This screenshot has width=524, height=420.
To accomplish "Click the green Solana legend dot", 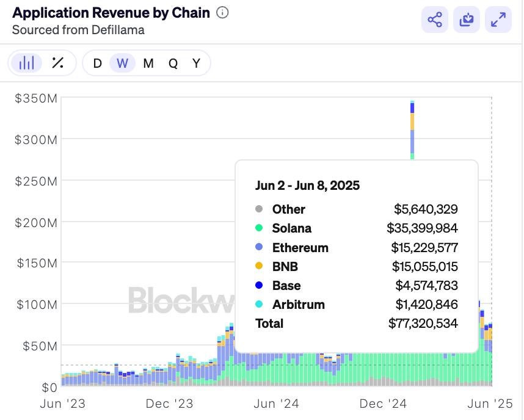I will [x=259, y=228].
